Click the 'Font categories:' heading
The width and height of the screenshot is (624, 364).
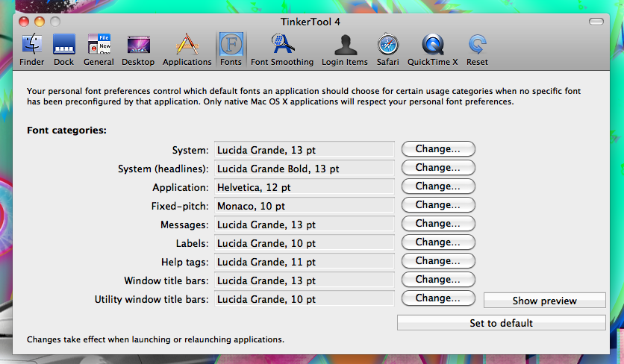(x=67, y=131)
